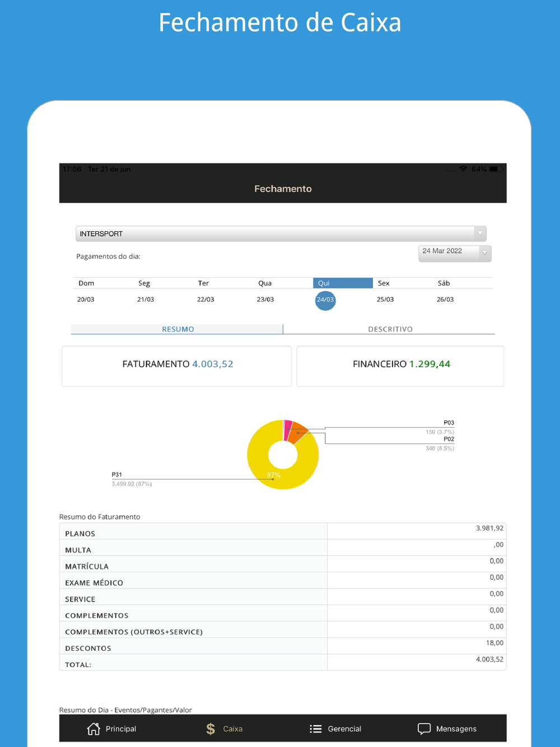Click the TOTAL: row label

click(x=78, y=665)
